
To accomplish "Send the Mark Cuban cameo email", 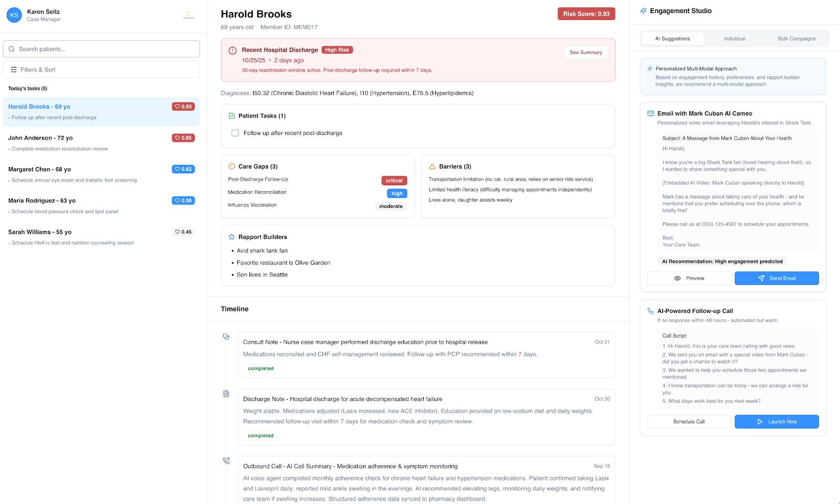I will 776,278.
